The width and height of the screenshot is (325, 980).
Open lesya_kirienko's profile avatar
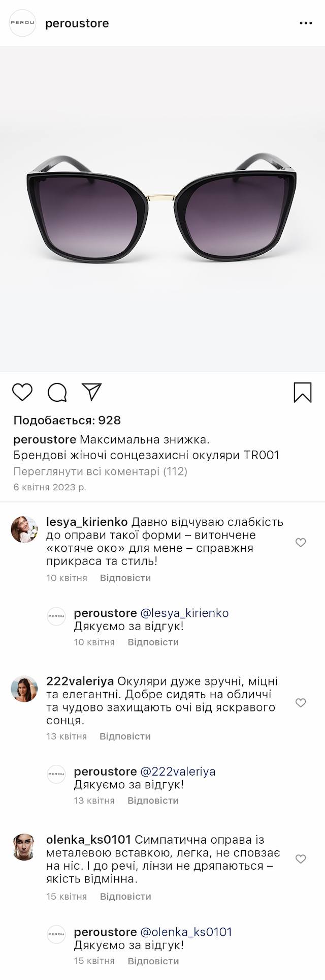[x=24, y=529]
